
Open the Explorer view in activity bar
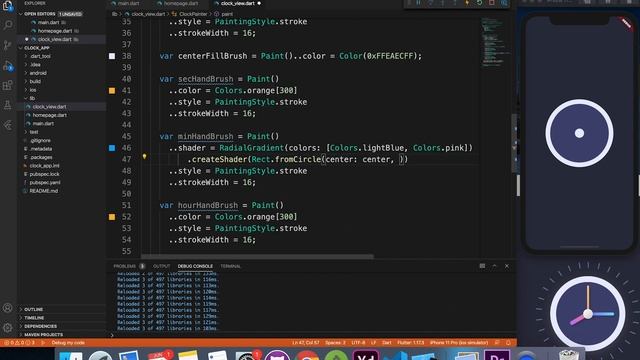coord(7,6)
